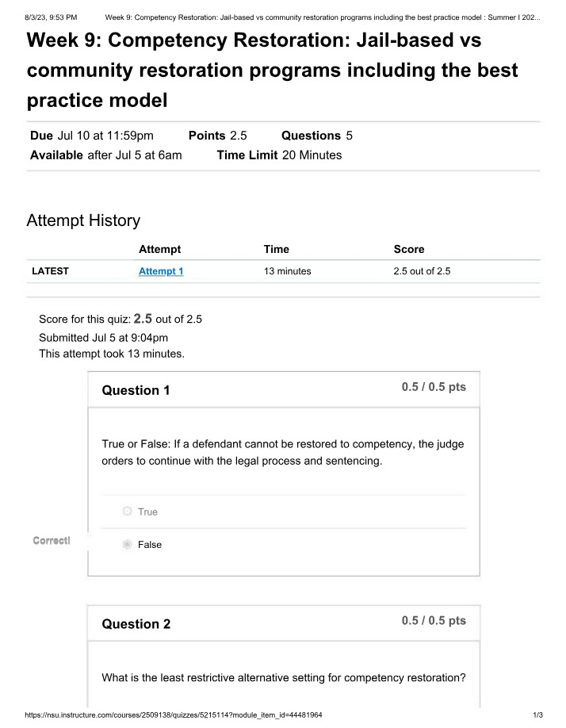Click the Time Limit 20 Minutes text
Viewport: 566px width, 728px height.
point(279,155)
